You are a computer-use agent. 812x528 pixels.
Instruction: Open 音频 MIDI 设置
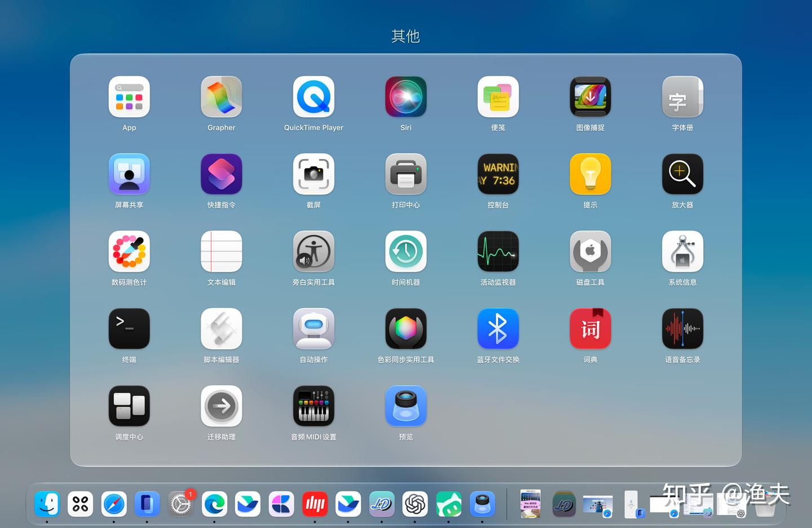coord(314,406)
